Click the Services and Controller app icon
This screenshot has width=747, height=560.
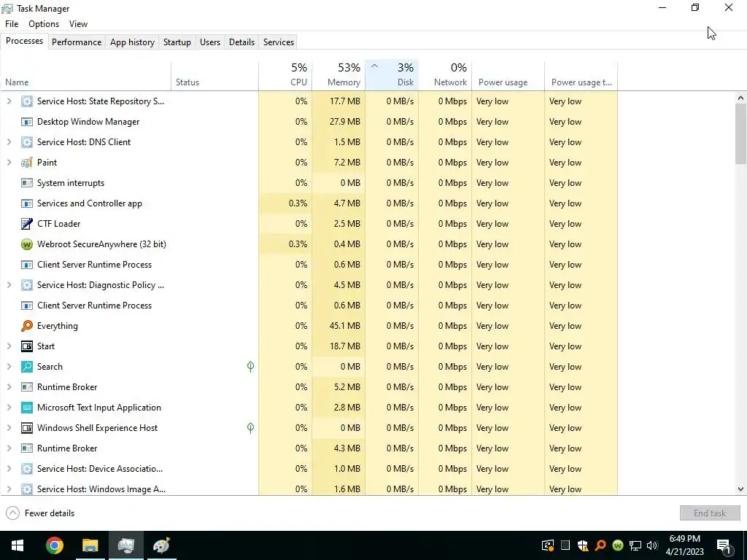[27, 203]
